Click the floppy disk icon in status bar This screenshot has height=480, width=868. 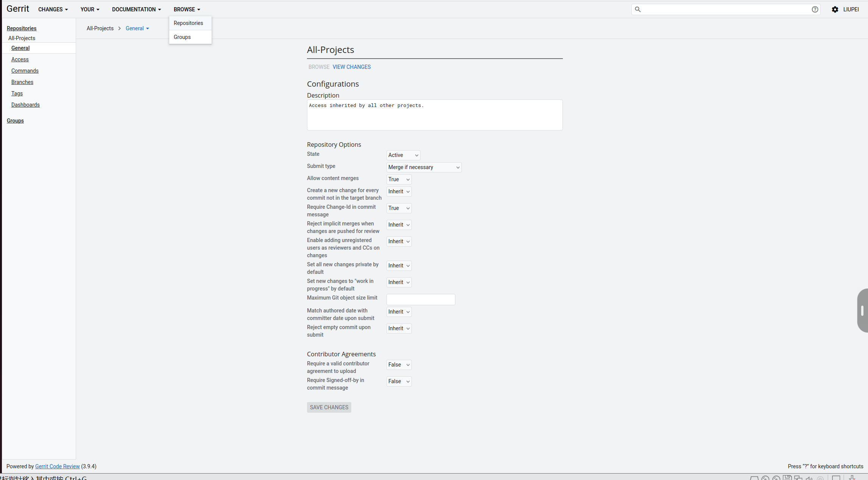pyautogui.click(x=787, y=478)
